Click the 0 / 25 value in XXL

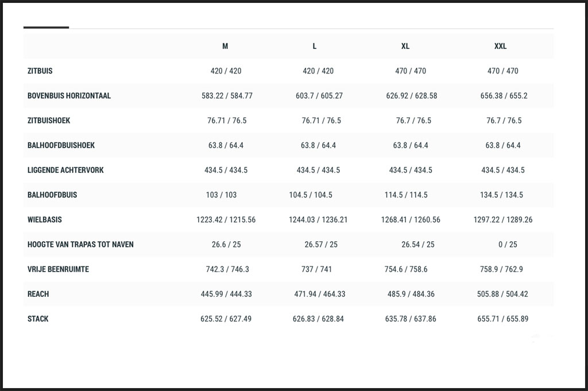508,244
